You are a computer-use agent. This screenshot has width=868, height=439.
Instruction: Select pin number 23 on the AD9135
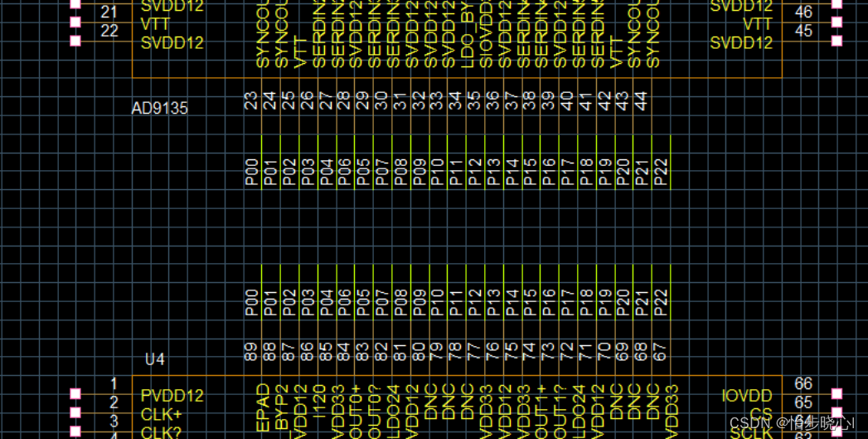click(251, 102)
